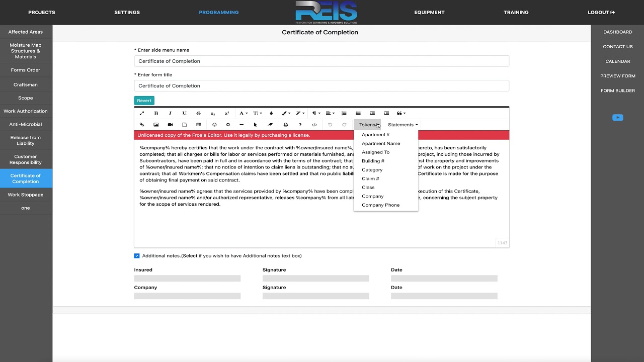Insert video icon
Screen dimensions: 644x362
(170, 125)
